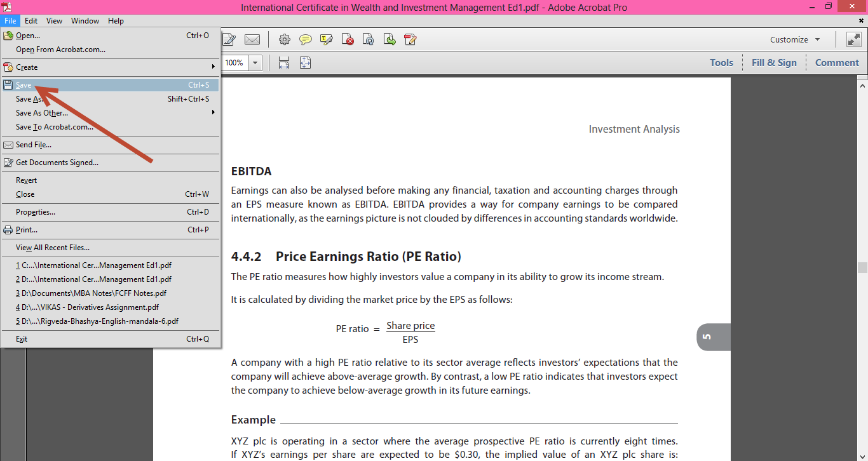Click the fit width scrolling icon

284,63
